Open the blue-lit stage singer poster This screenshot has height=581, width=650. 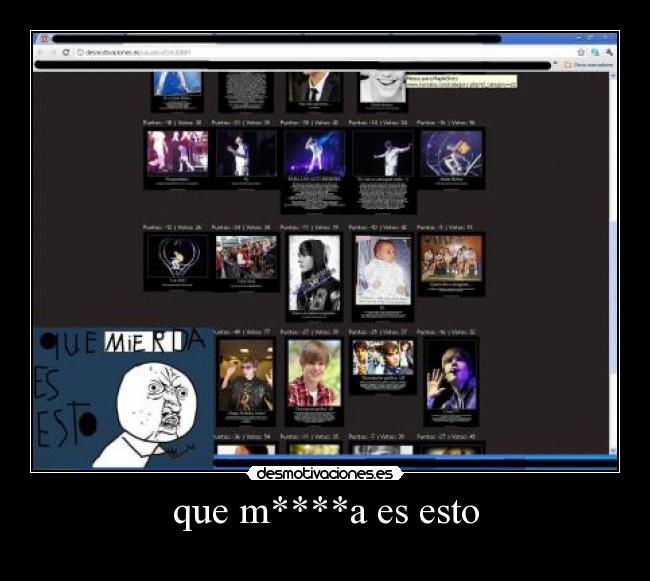point(314,171)
